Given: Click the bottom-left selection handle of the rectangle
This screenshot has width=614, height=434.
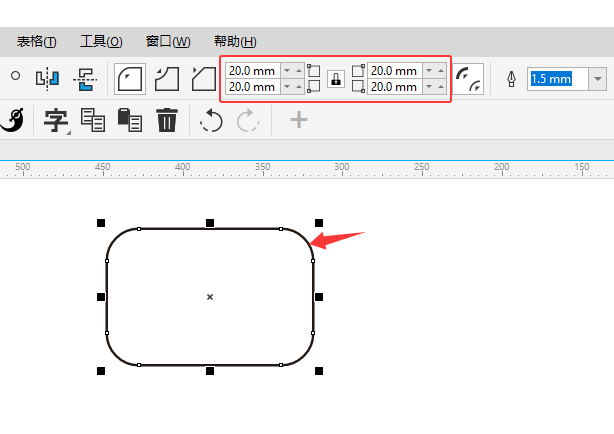Looking at the screenshot, I should pyautogui.click(x=101, y=371).
